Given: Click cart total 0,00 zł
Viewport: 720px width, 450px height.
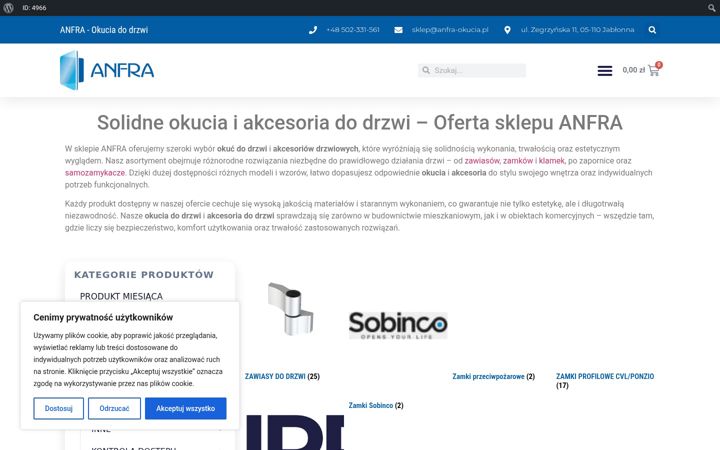Looking at the screenshot, I should point(634,70).
